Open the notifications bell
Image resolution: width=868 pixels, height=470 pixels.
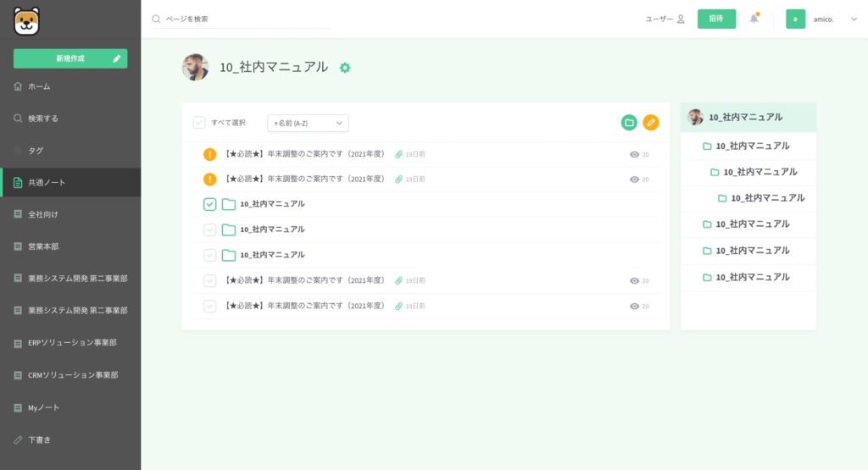point(754,19)
